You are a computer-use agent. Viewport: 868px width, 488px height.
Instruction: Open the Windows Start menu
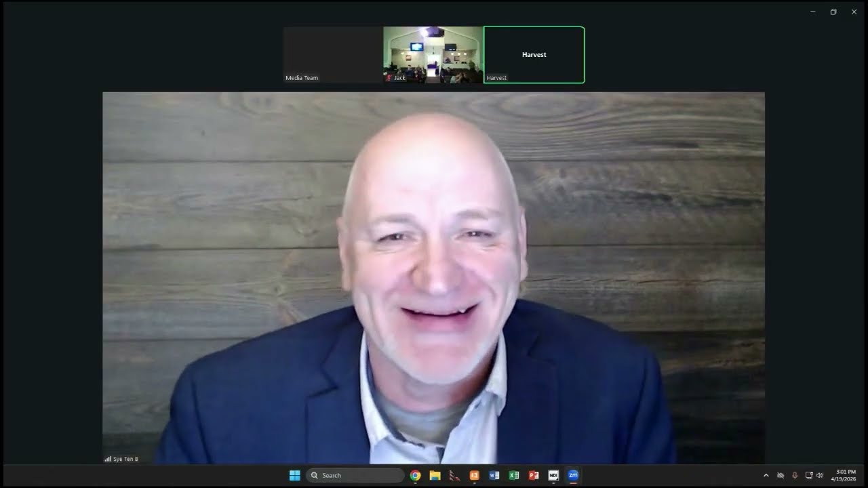point(294,475)
